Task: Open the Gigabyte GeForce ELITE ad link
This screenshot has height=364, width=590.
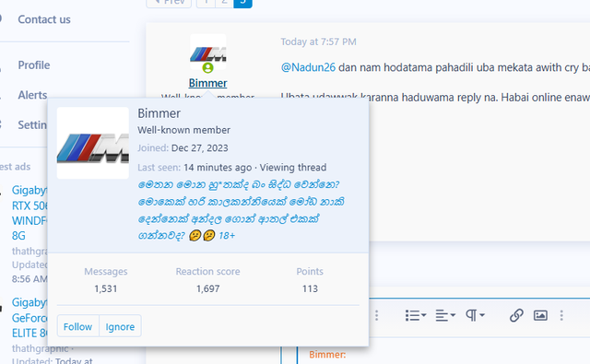Action: coord(29,318)
